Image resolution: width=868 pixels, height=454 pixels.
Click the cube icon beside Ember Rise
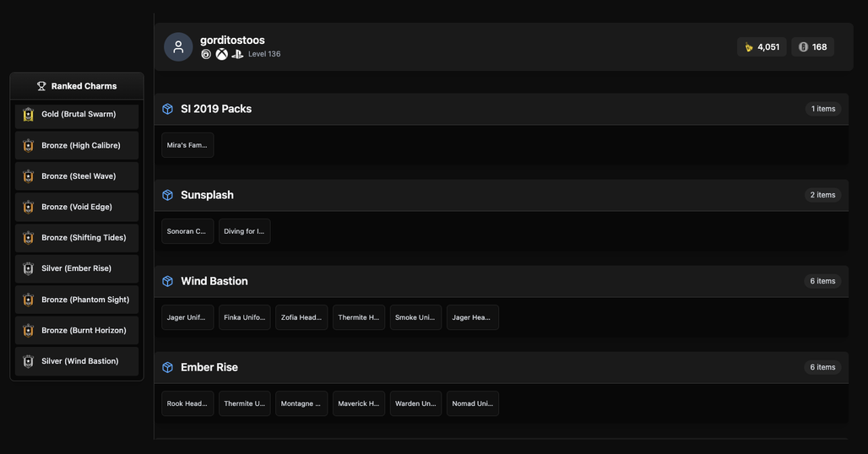168,368
